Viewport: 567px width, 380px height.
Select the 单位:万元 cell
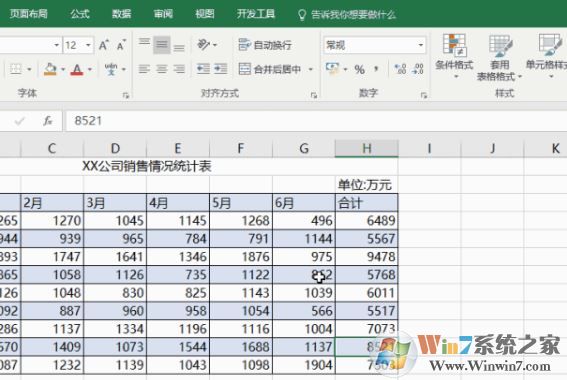(367, 185)
